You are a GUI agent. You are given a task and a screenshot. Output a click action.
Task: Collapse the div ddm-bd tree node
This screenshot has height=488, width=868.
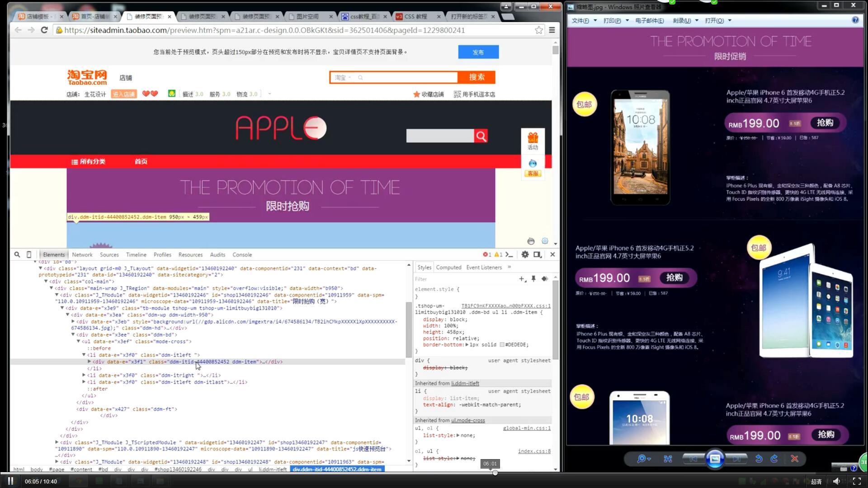(73, 334)
